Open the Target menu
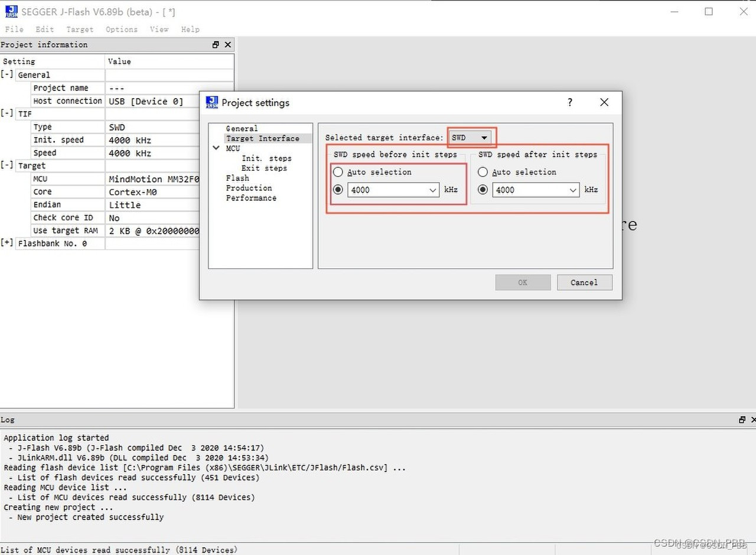Viewport: 756px width, 555px height. point(79,29)
